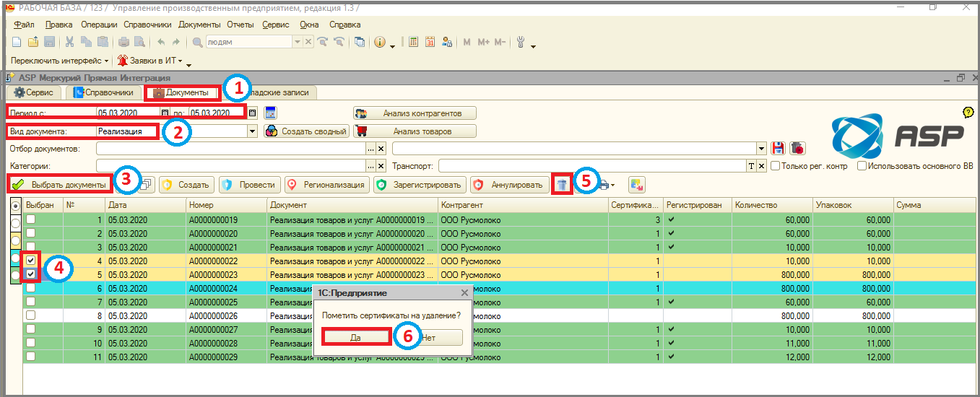Open the Файл menu
The width and height of the screenshot is (980, 397).
pyautogui.click(x=24, y=25)
